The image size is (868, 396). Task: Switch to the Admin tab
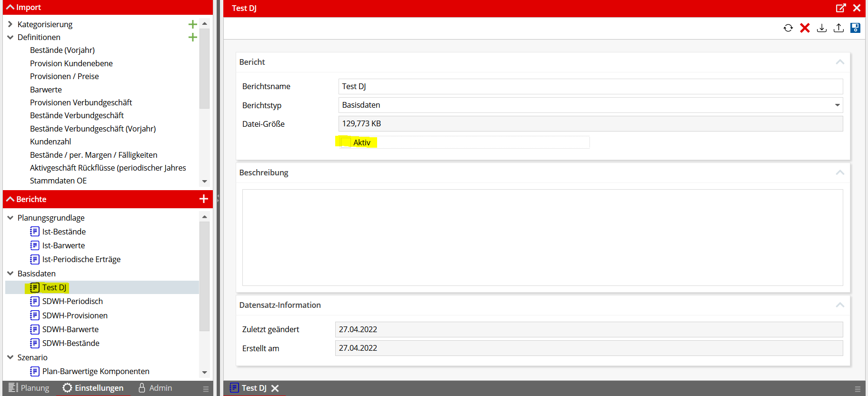[155, 388]
